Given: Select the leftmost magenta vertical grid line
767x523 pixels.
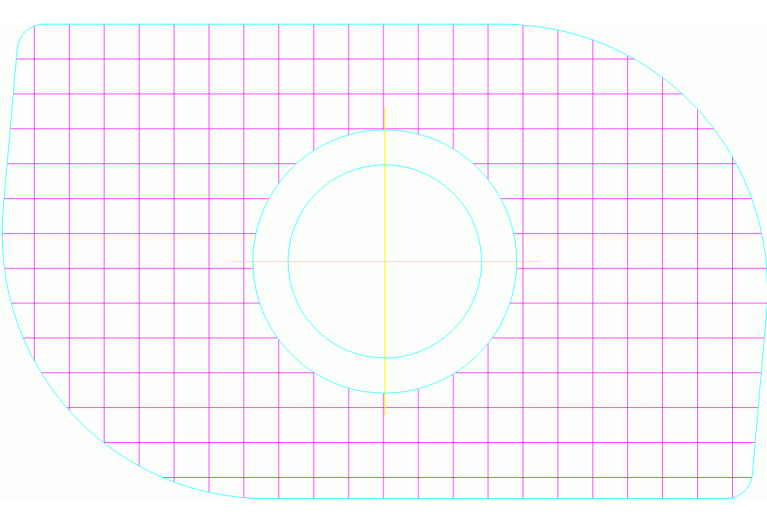Looking at the screenshot, I should pyautogui.click(x=35, y=200).
